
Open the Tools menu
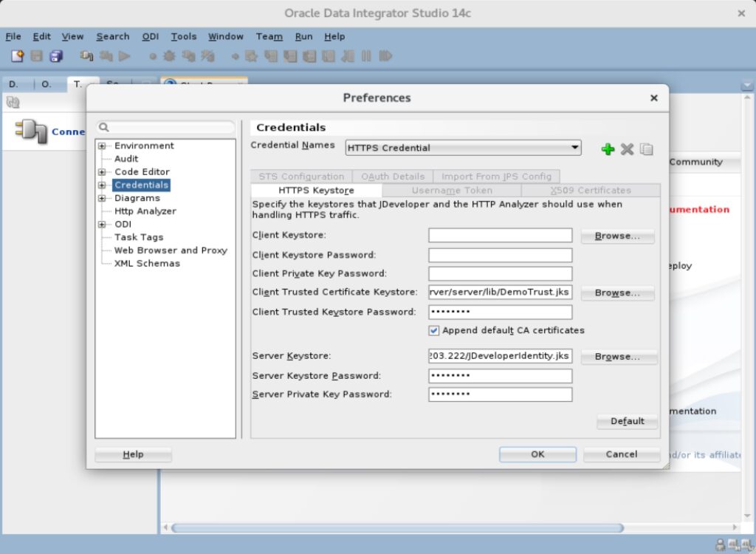pos(184,37)
